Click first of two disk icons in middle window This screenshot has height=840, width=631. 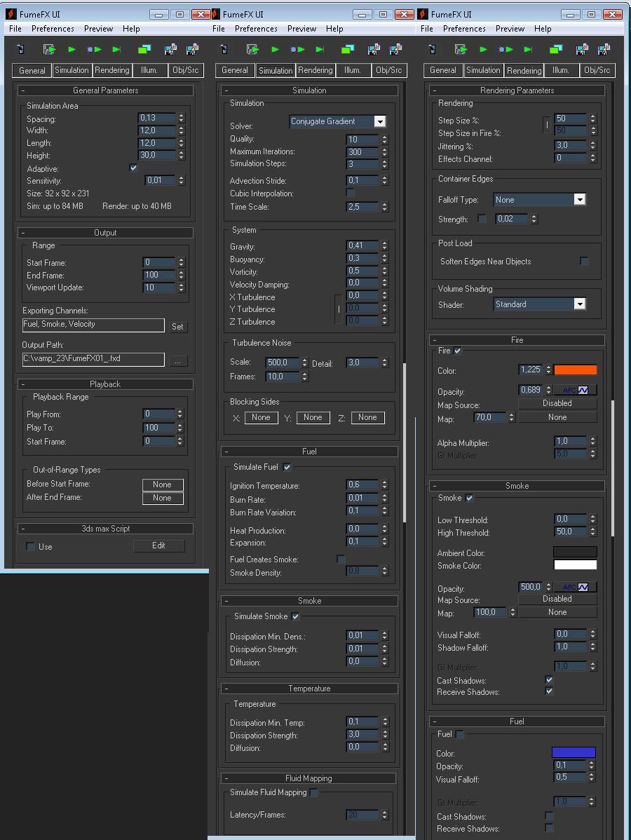(374, 49)
